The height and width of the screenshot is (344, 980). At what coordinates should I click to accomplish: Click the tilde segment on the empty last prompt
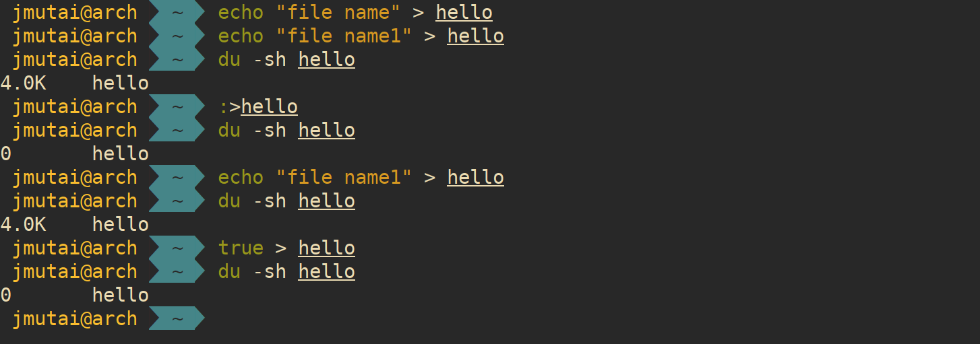pos(177,318)
